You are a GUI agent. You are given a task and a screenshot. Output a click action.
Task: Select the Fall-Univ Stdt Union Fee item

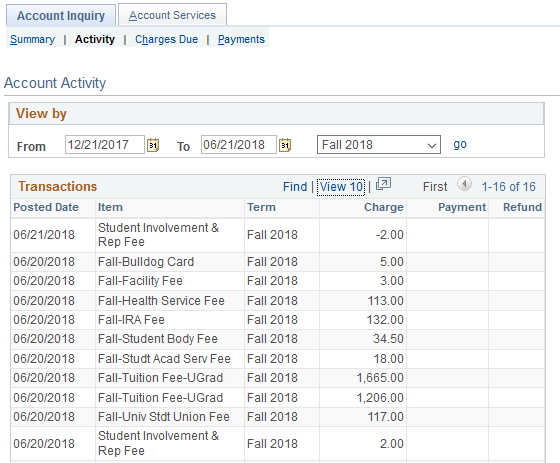(x=164, y=417)
